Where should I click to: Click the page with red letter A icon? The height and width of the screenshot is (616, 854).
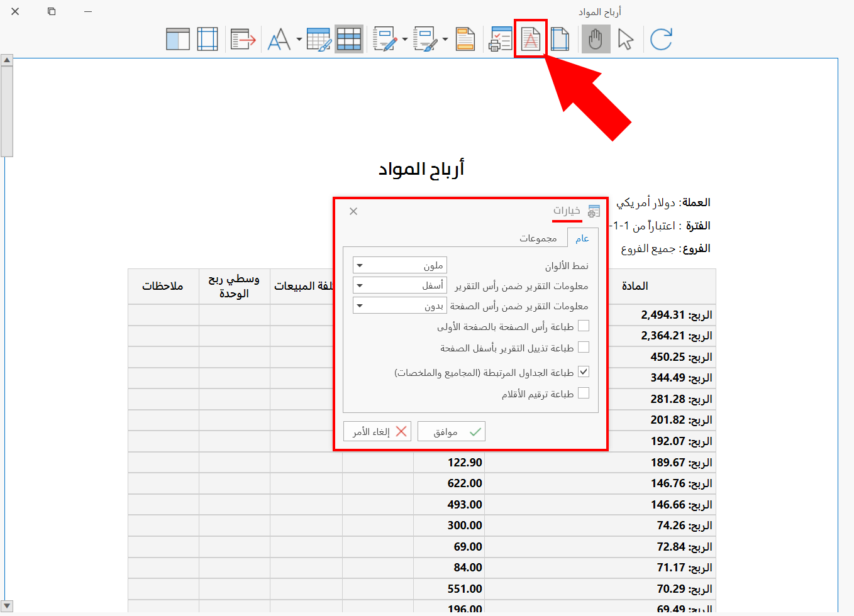pos(531,39)
